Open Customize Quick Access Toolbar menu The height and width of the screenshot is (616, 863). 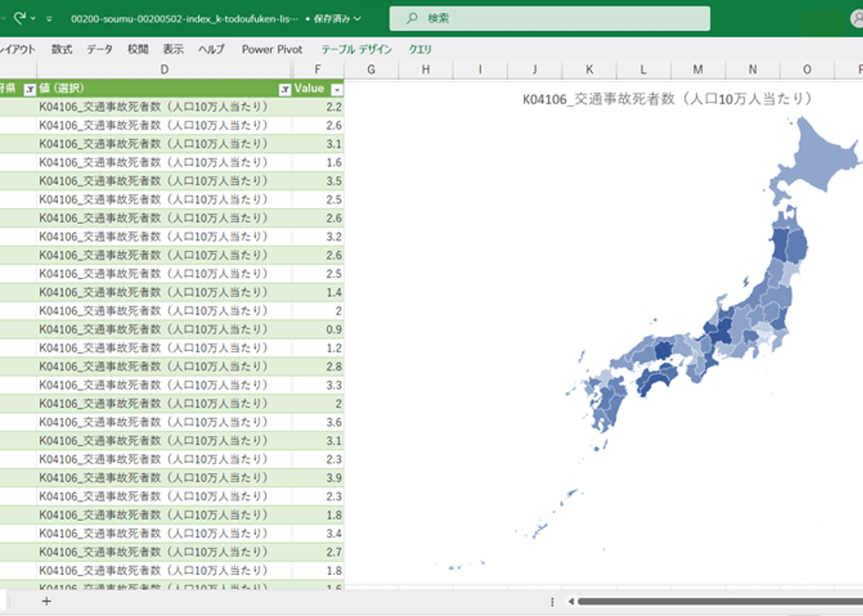50,19
